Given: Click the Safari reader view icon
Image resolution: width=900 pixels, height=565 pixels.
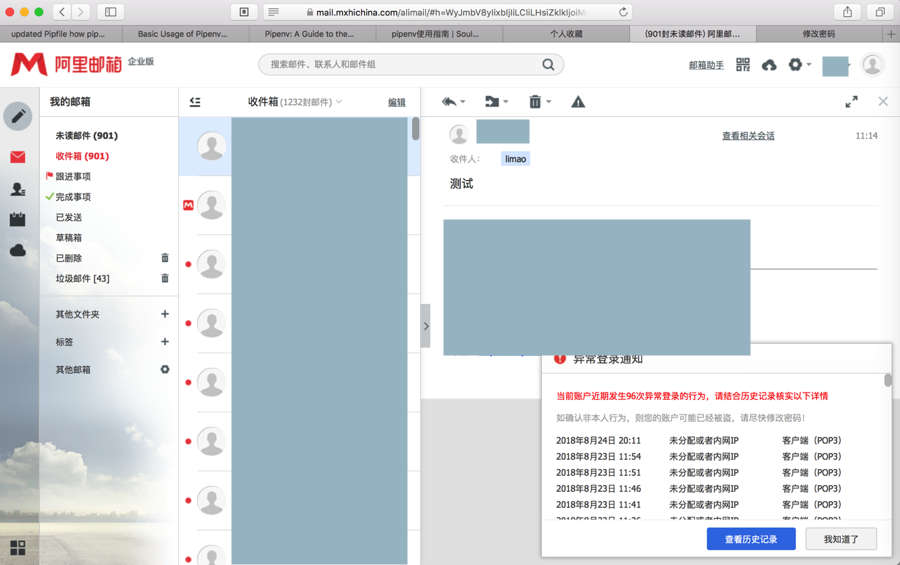Looking at the screenshot, I should click(x=273, y=11).
